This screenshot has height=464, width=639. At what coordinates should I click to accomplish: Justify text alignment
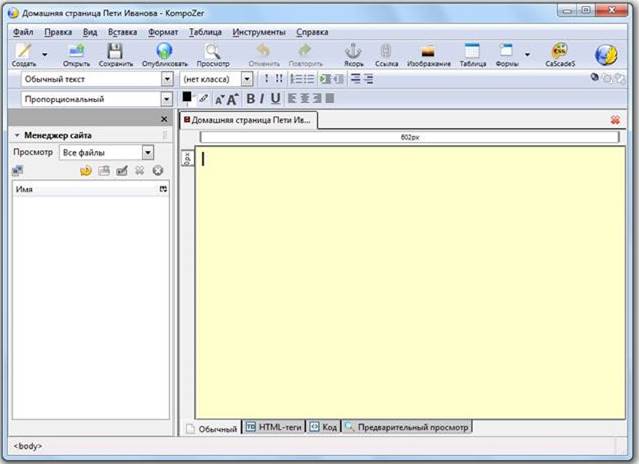point(330,98)
